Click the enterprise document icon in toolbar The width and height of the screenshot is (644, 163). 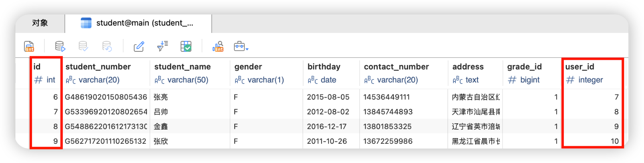pyautogui.click(x=29, y=47)
